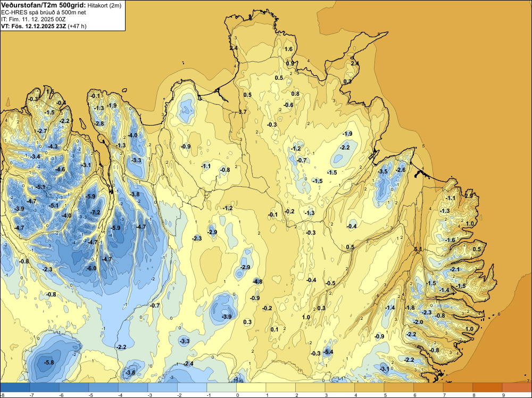
Task: Click the -4.6 temperature value
Action: pyautogui.click(x=60, y=169)
